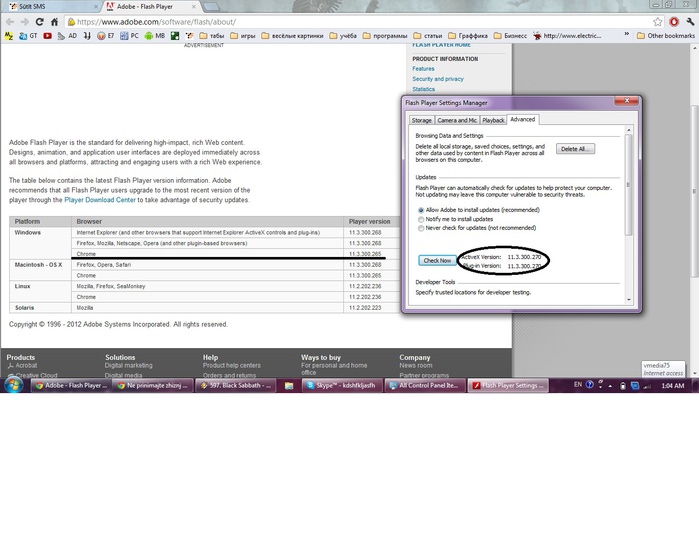This screenshot has width=699, height=560.
Task: Open the News room footer link
Action: tap(415, 366)
